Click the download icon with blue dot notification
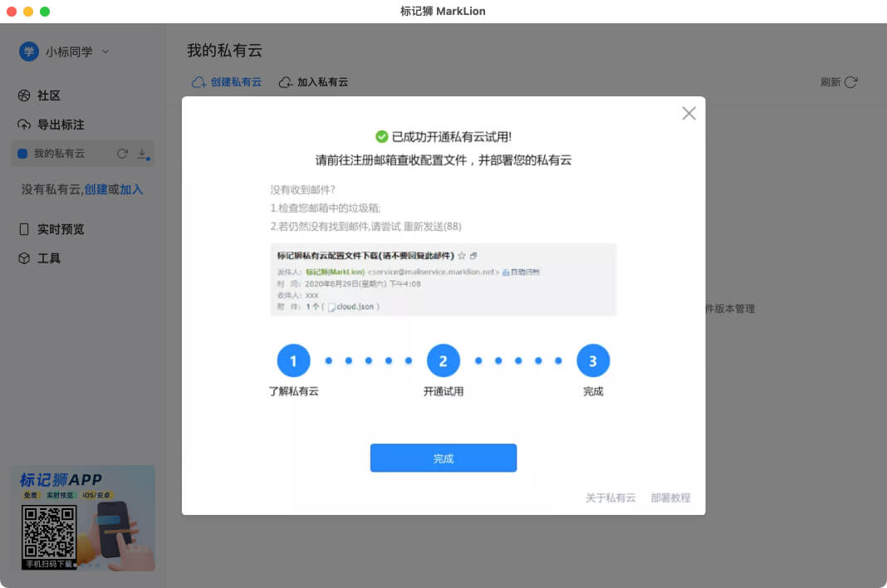This screenshot has width=887, height=588. 141,154
